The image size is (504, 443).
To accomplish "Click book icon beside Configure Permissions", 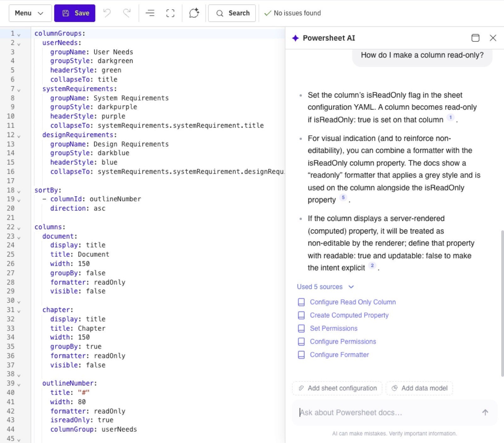I will pos(301,341).
